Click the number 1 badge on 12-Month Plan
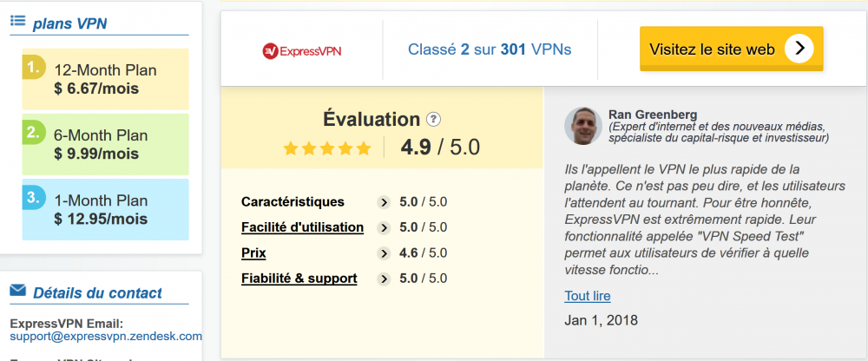Image resolution: width=868 pixels, height=361 pixels. click(33, 67)
